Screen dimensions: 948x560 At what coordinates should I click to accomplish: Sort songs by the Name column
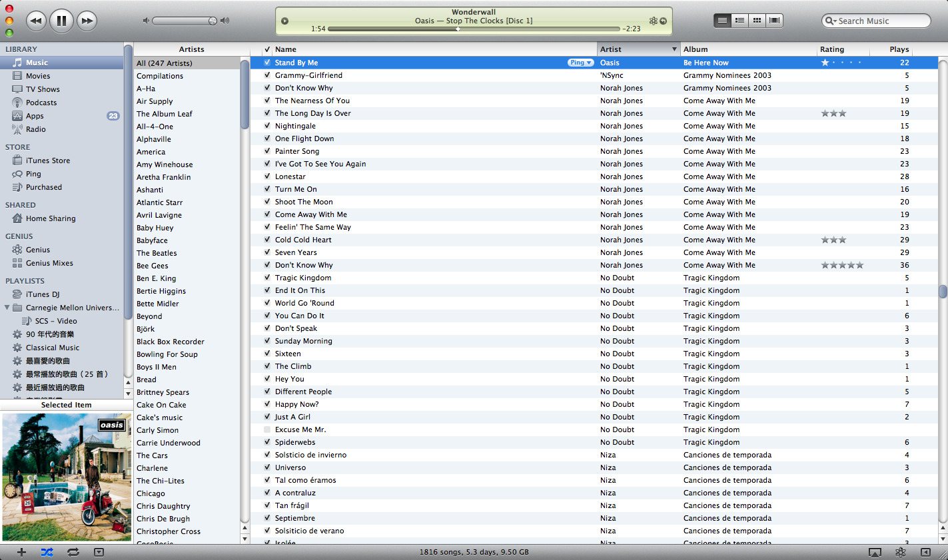pos(434,49)
